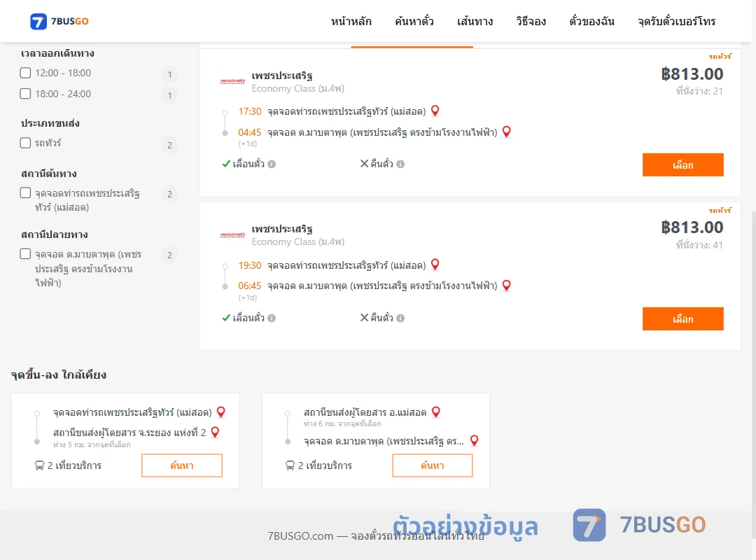Open map pin for 17:30 departure stop
The width and height of the screenshot is (756, 560).
[x=435, y=111]
